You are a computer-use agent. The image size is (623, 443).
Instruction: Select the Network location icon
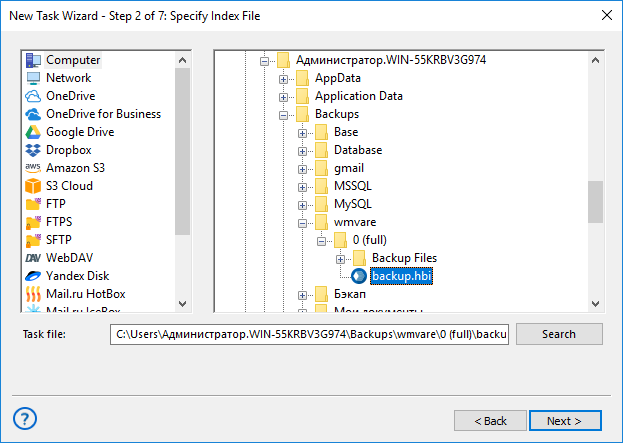click(x=33, y=78)
